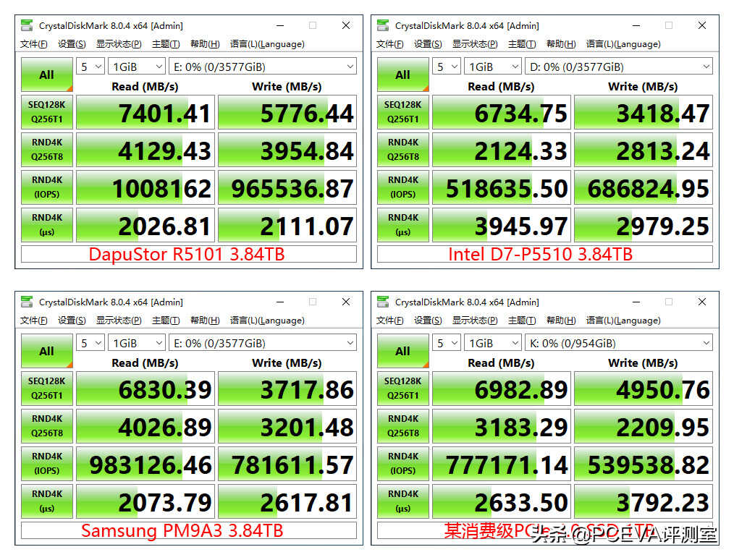Open 1GiB test size dropdown in DapuStor R5101 window
Viewport: 734px width, 560px height.
[137, 67]
